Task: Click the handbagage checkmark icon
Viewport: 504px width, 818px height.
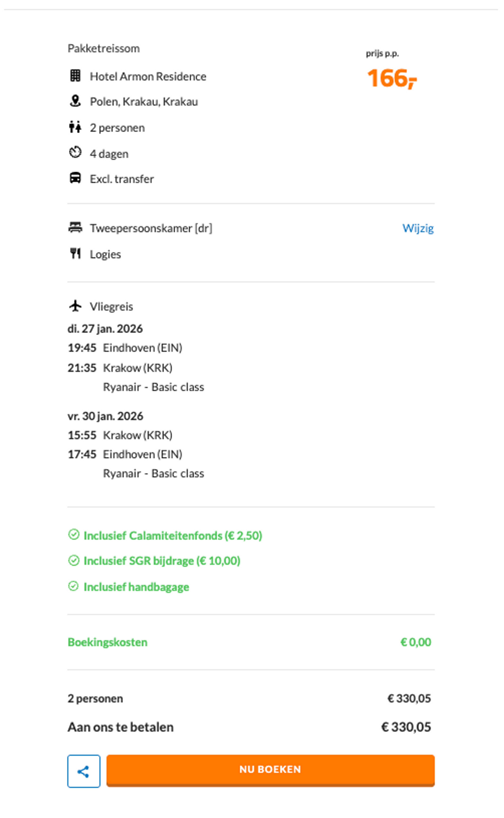Action: point(73,586)
